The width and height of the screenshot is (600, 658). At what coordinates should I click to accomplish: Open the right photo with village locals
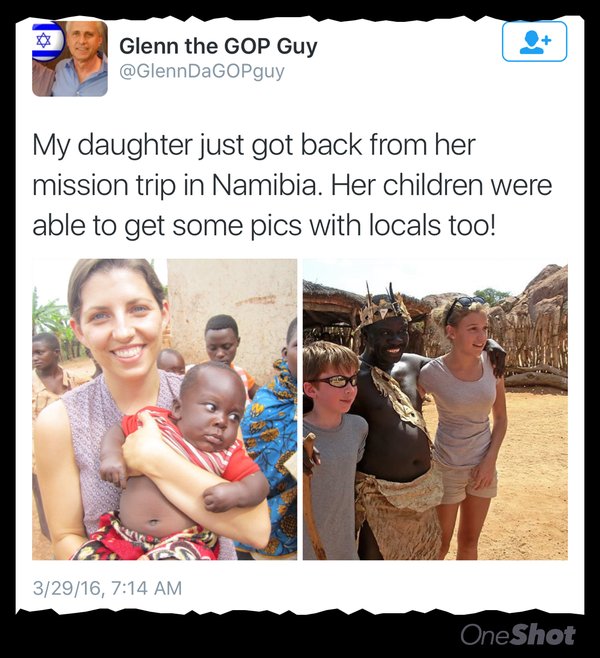(x=435, y=409)
